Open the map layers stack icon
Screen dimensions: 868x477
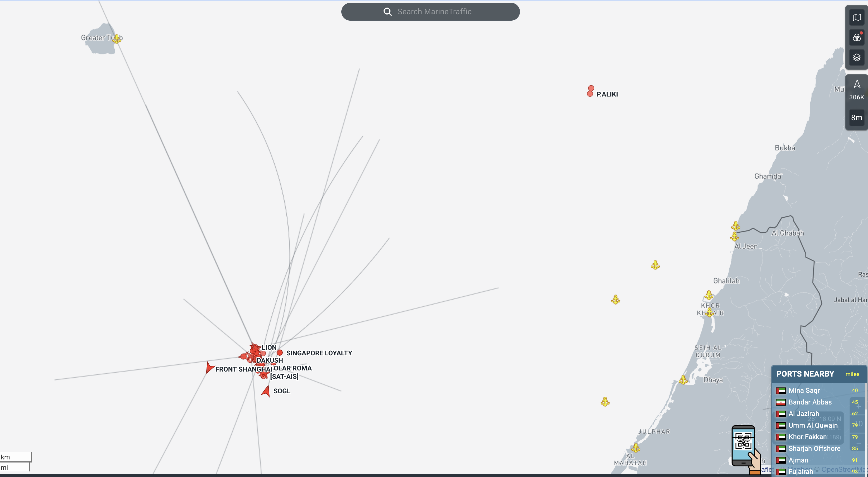pos(857,57)
